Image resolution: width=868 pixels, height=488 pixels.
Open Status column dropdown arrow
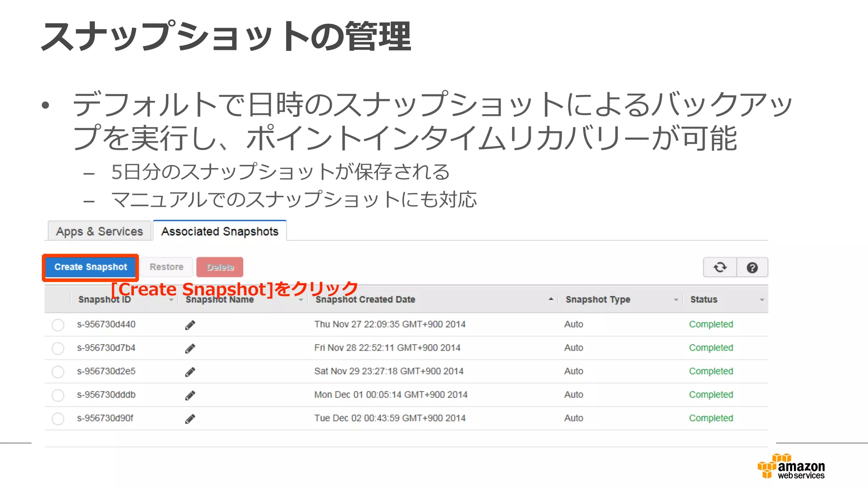[x=762, y=300]
